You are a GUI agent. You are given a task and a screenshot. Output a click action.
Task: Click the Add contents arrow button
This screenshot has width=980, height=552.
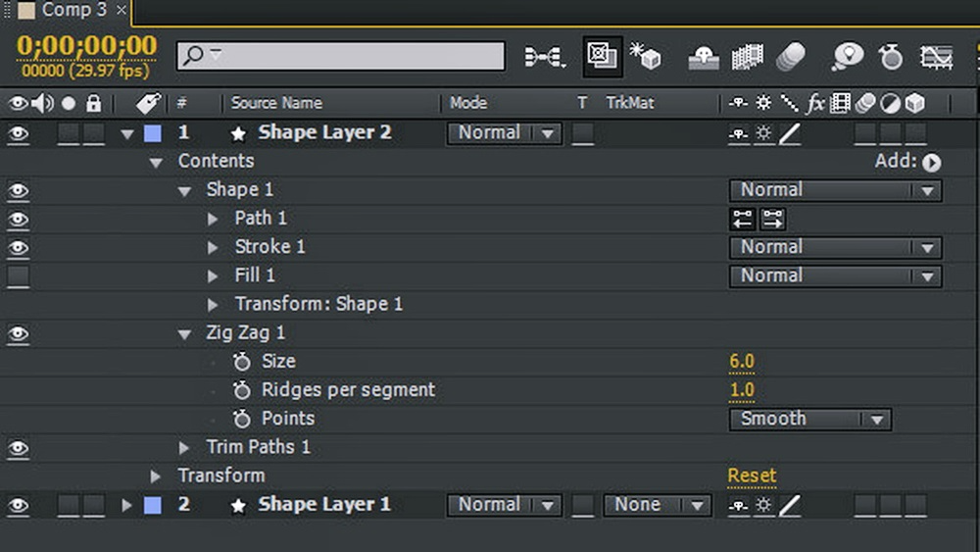(x=931, y=163)
